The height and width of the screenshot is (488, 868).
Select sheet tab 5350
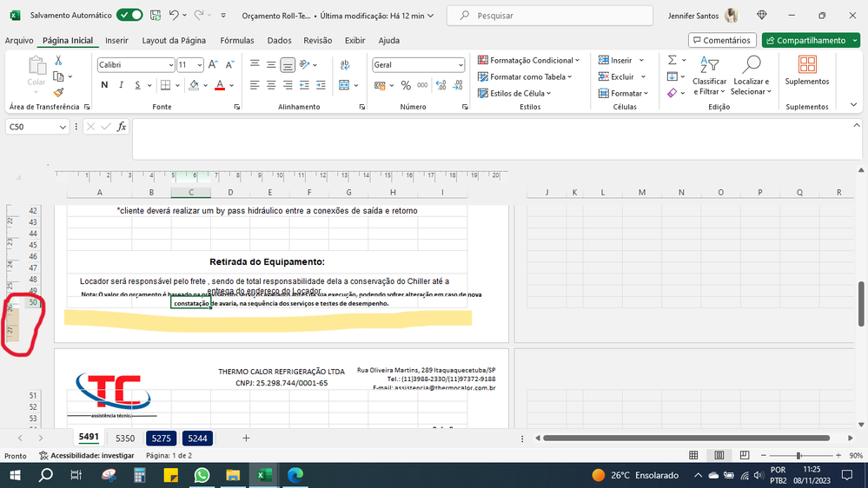[x=125, y=439]
